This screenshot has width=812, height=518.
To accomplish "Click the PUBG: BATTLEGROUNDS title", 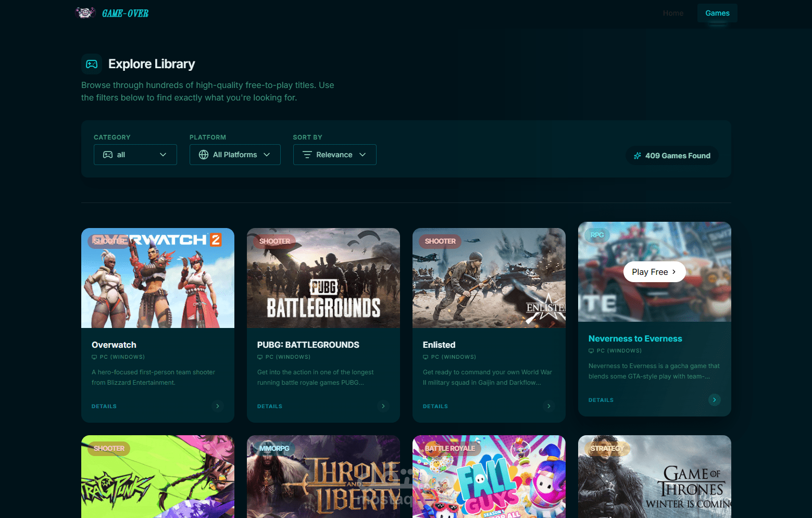I will click(308, 345).
